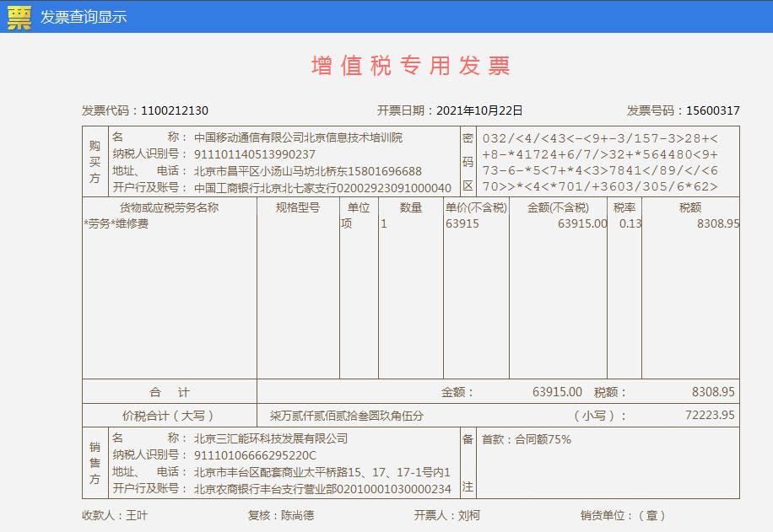Click buyer name 中国移动通信有限公司北京信息技术培训院
The width and height of the screenshot is (773, 532).
[x=298, y=137]
